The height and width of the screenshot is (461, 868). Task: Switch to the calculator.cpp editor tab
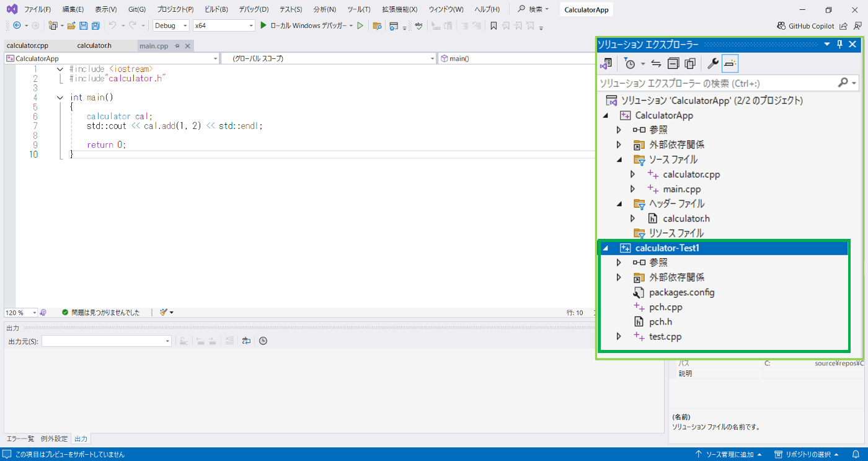coord(28,46)
